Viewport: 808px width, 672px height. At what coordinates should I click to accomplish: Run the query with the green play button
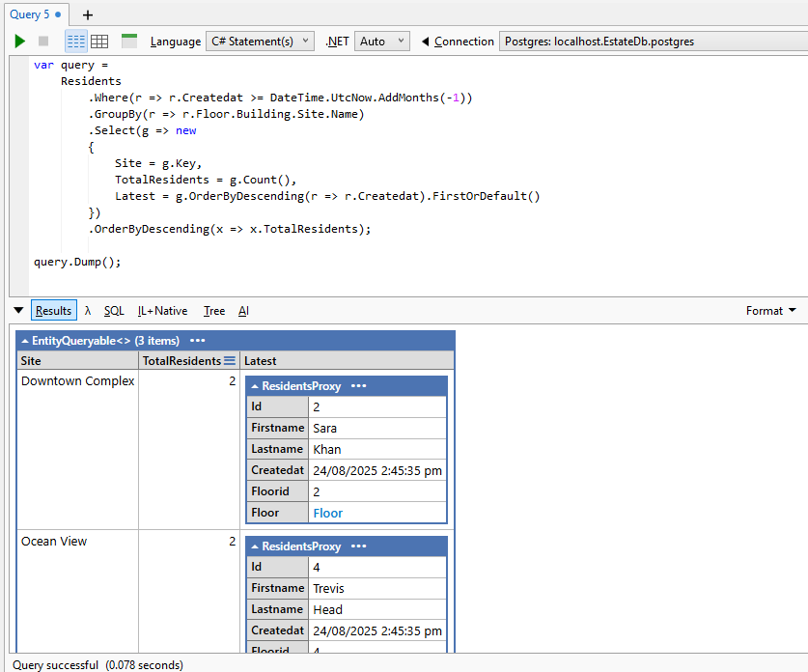pos(20,42)
